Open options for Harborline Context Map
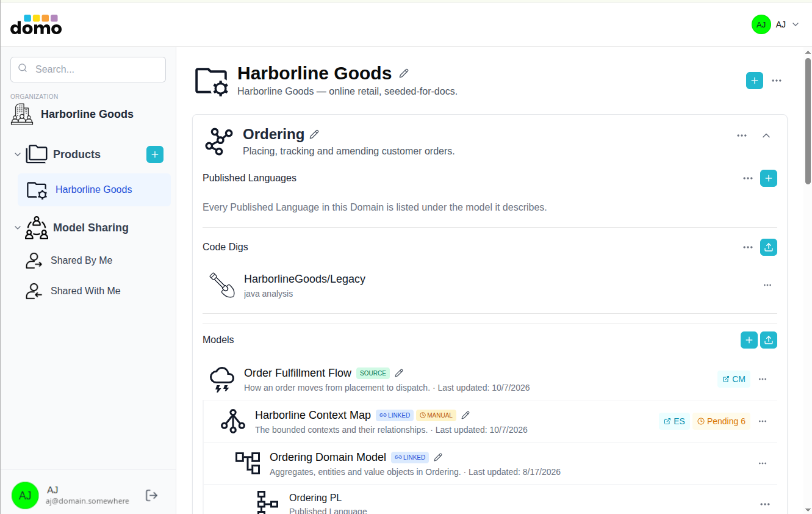Screen dimensions: 812x514 click(763, 421)
